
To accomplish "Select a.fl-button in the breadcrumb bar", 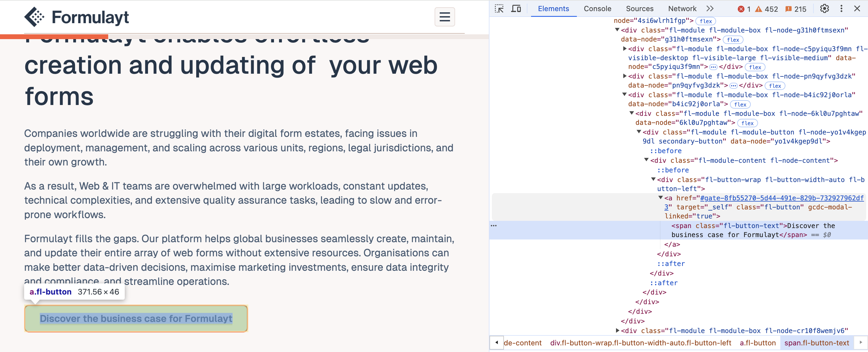I will pyautogui.click(x=757, y=343).
